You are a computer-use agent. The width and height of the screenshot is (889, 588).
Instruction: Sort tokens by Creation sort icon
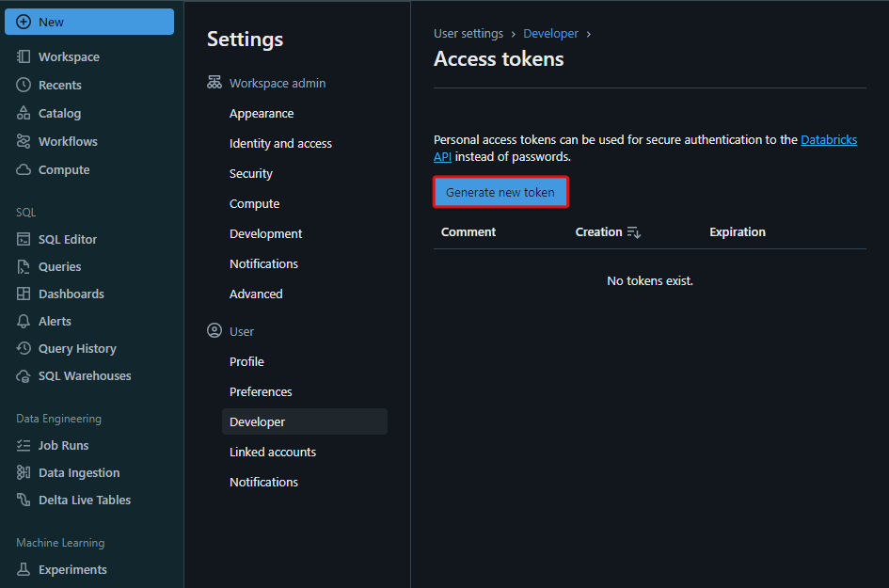pyautogui.click(x=634, y=232)
